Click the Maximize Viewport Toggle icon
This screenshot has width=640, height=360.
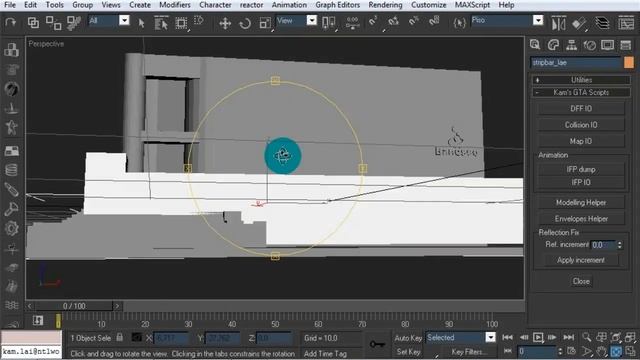[x=631, y=351]
